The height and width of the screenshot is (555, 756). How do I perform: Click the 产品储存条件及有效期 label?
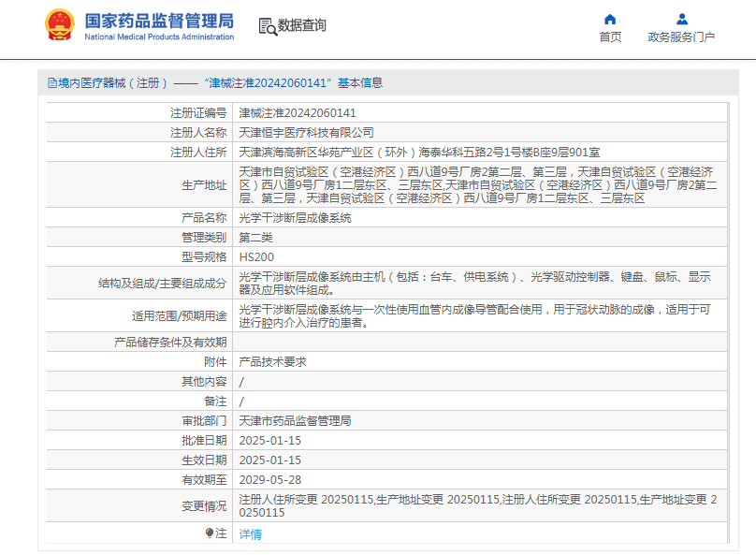tap(170, 343)
